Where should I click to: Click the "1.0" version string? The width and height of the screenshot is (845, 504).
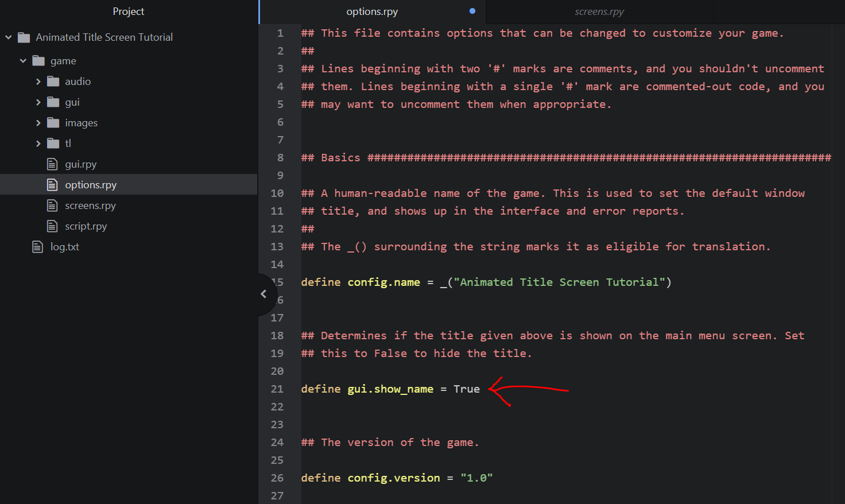point(476,478)
